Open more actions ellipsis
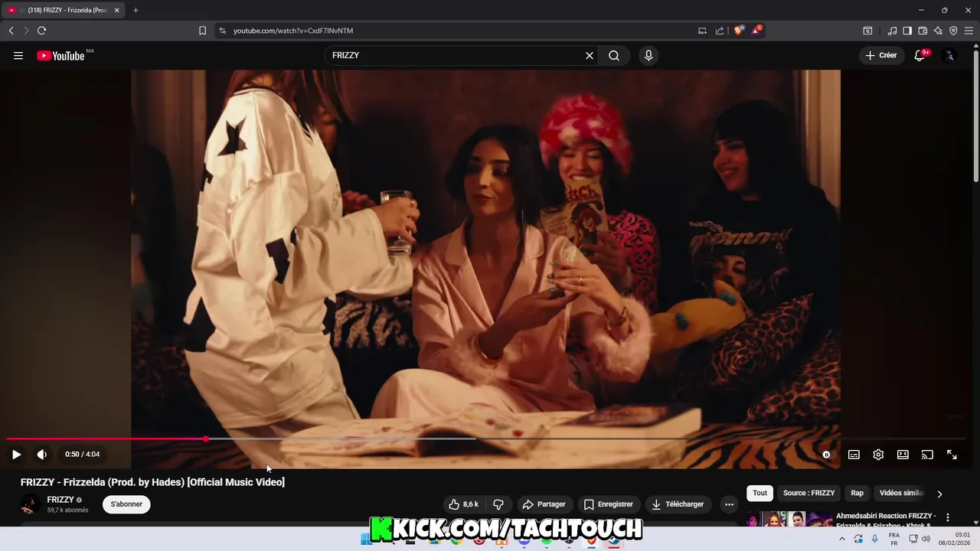Screen dimensions: 980x551 point(729,504)
